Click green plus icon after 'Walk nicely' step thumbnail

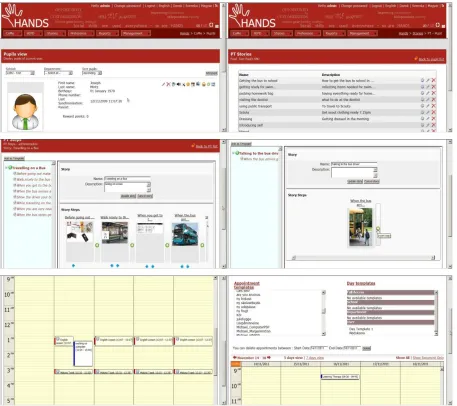coord(132,245)
